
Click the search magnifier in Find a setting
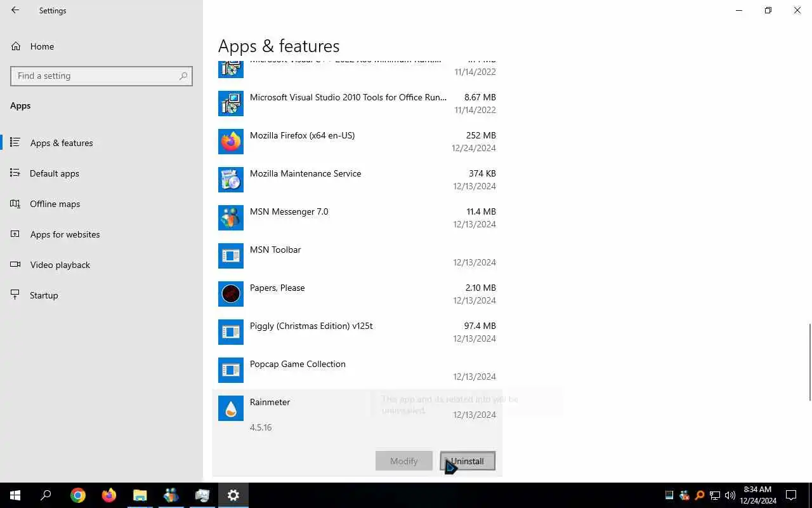183,76
